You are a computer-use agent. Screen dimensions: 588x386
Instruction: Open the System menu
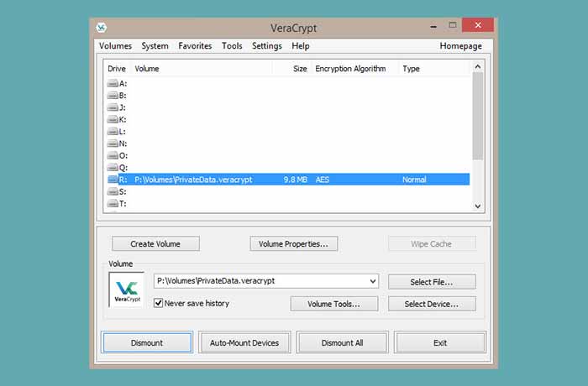tap(155, 45)
